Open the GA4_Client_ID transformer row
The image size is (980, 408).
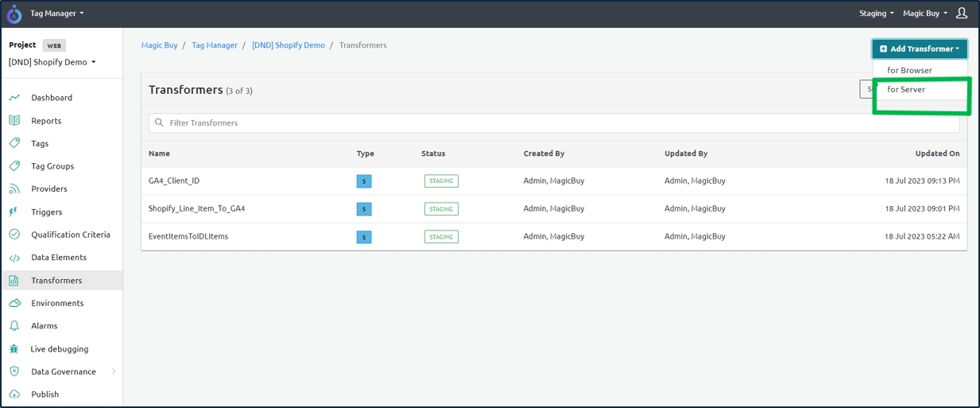point(174,181)
